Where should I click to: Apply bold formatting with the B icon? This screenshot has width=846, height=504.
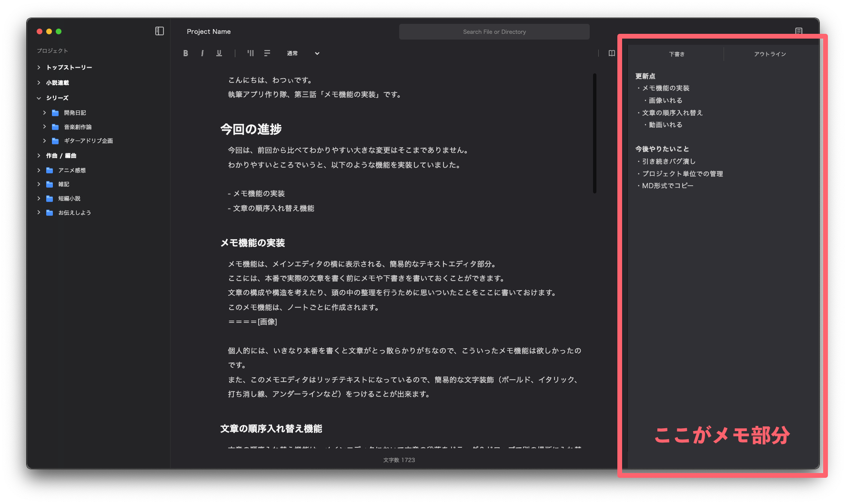point(186,53)
